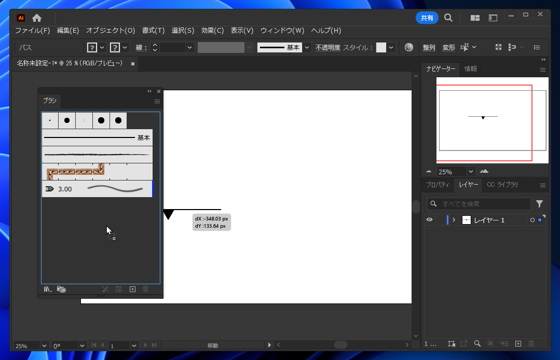Screen dimensions: 560x360
Task: Click the Isolate Selected Object icon in the control bar
Action: click(x=498, y=47)
